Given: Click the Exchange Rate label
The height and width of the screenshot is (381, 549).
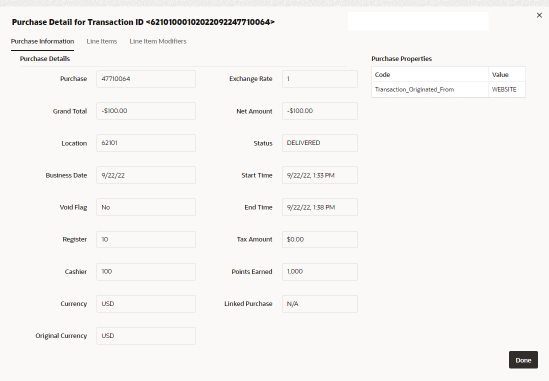Looking at the screenshot, I should (251, 79).
